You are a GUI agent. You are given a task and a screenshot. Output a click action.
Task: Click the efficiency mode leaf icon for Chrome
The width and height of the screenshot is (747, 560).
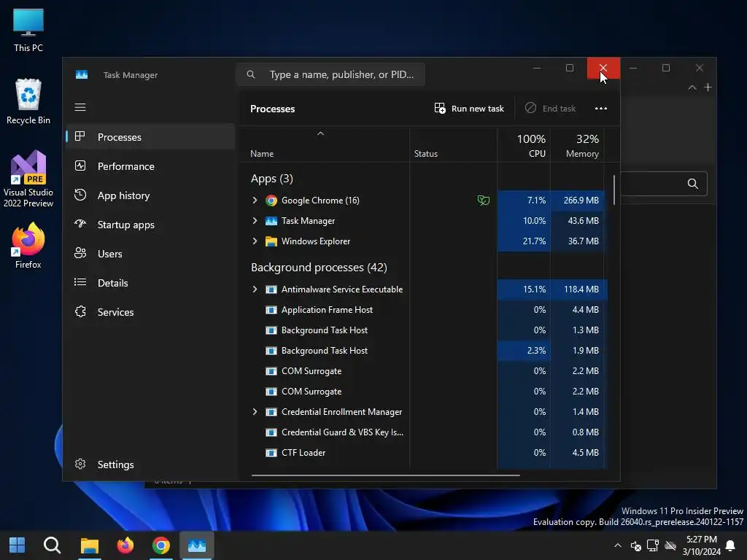pyautogui.click(x=484, y=201)
